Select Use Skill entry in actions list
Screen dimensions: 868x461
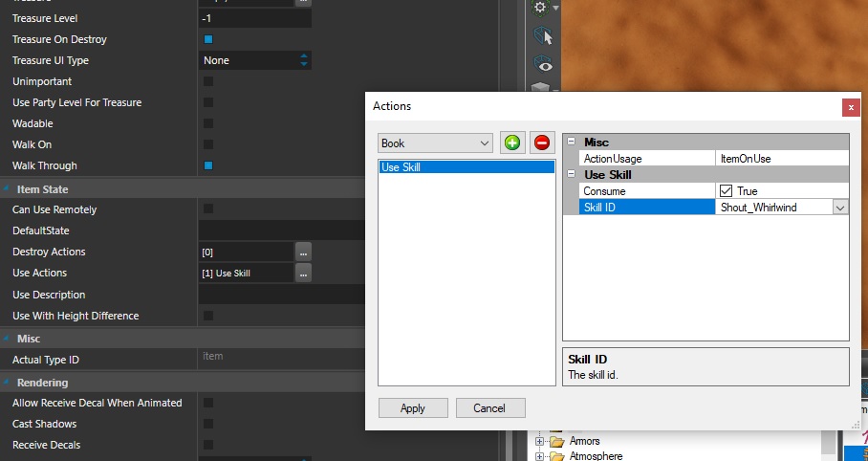[467, 167]
